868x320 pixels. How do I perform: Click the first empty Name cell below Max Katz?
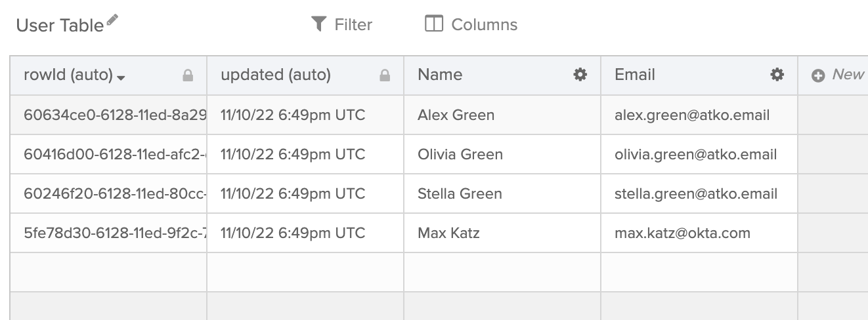[502, 272]
